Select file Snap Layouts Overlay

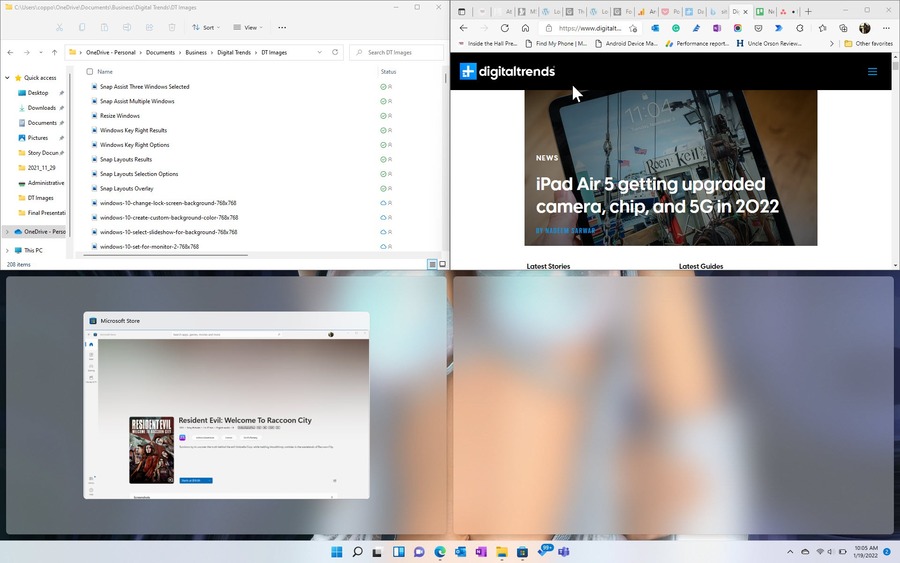tap(126, 189)
